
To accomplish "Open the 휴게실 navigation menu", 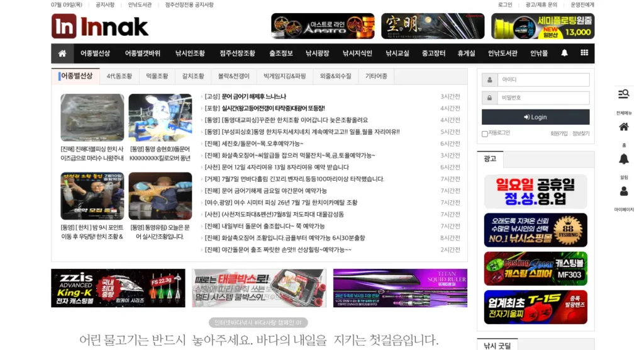I will pyautogui.click(x=466, y=54).
